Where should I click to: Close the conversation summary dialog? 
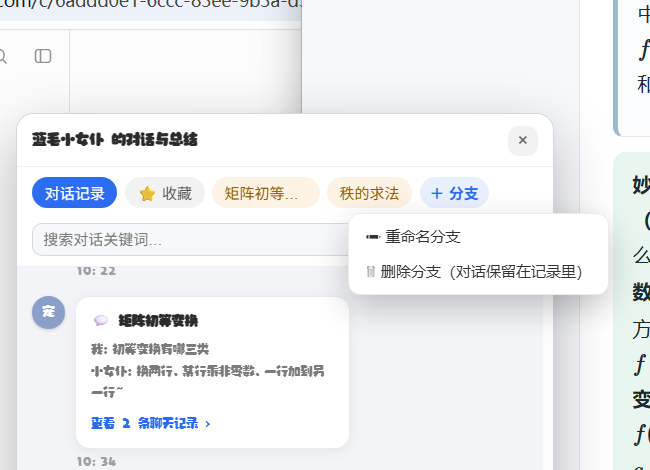(x=523, y=141)
